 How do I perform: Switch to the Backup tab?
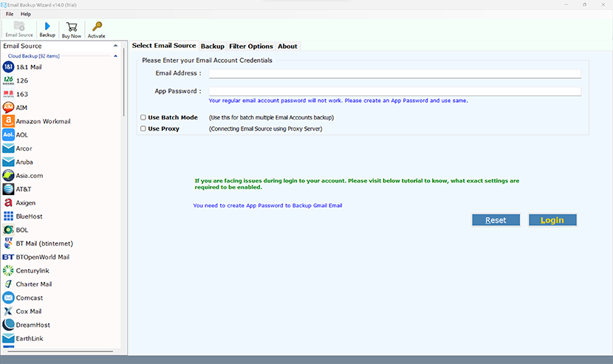(212, 46)
